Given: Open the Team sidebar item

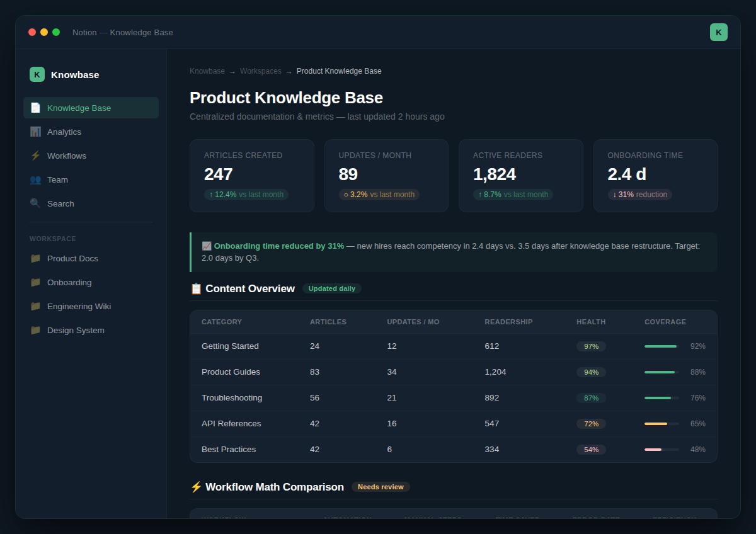Looking at the screenshot, I should pyautogui.click(x=91, y=179).
